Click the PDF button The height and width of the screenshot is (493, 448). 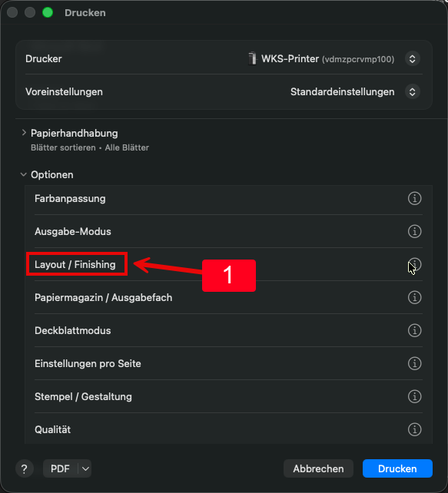[x=61, y=468]
